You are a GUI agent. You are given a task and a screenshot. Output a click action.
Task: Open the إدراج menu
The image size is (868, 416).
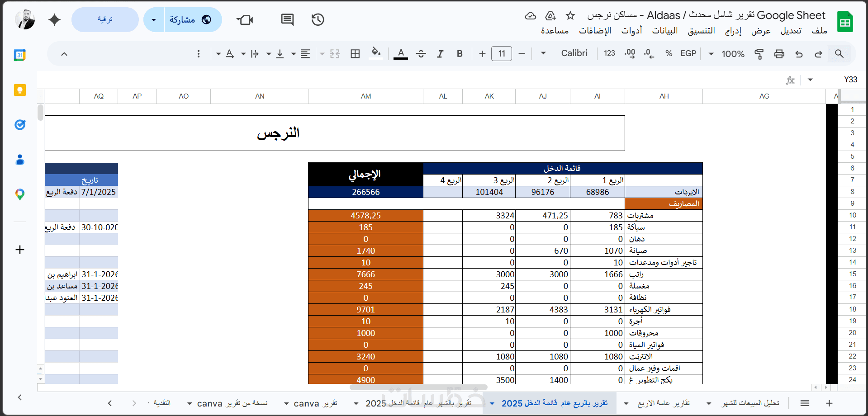pos(733,30)
